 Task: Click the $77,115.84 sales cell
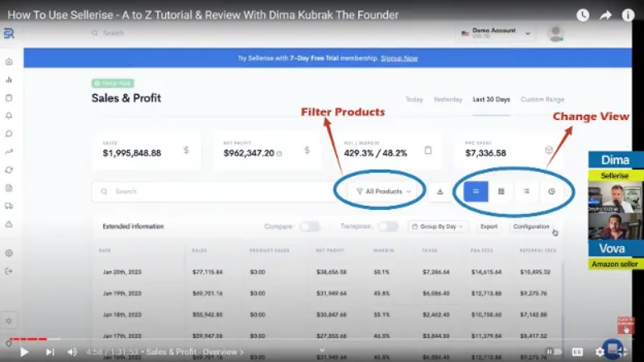pyautogui.click(x=207, y=272)
